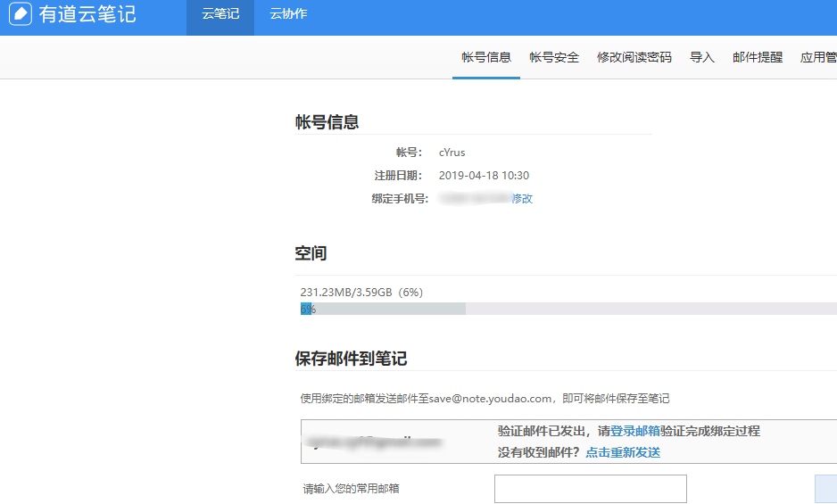Open the 邮件提醒 tab
The image size is (837, 504).
[758, 57]
